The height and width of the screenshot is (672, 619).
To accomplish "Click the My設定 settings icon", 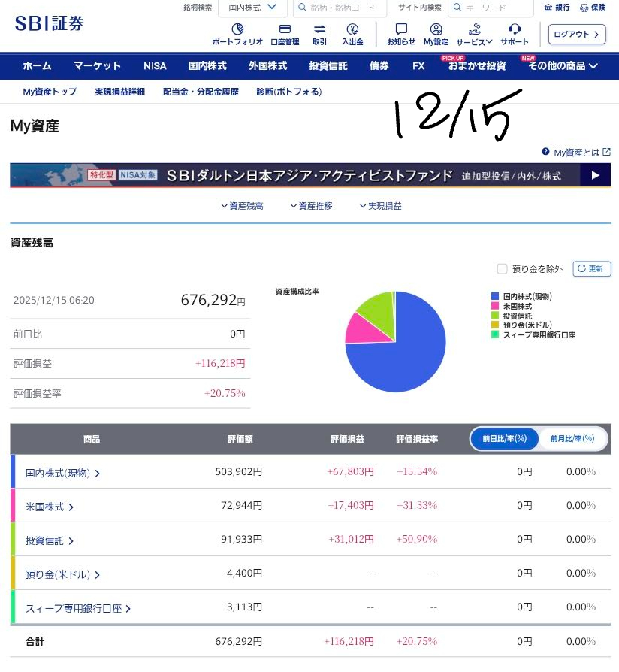I will click(436, 30).
